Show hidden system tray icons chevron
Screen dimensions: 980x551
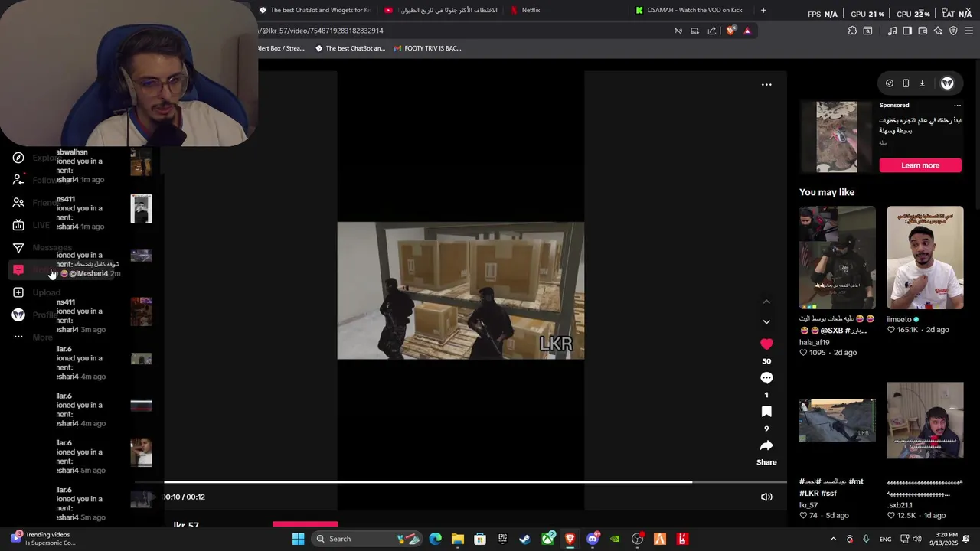(833, 539)
